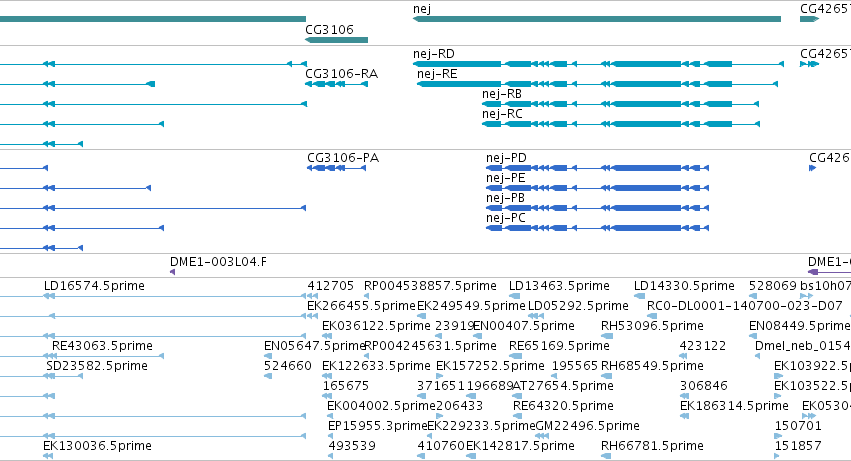This screenshot has width=851, height=461.
Task: Select the EK249549.5prime label
Action: pyautogui.click(x=471, y=306)
